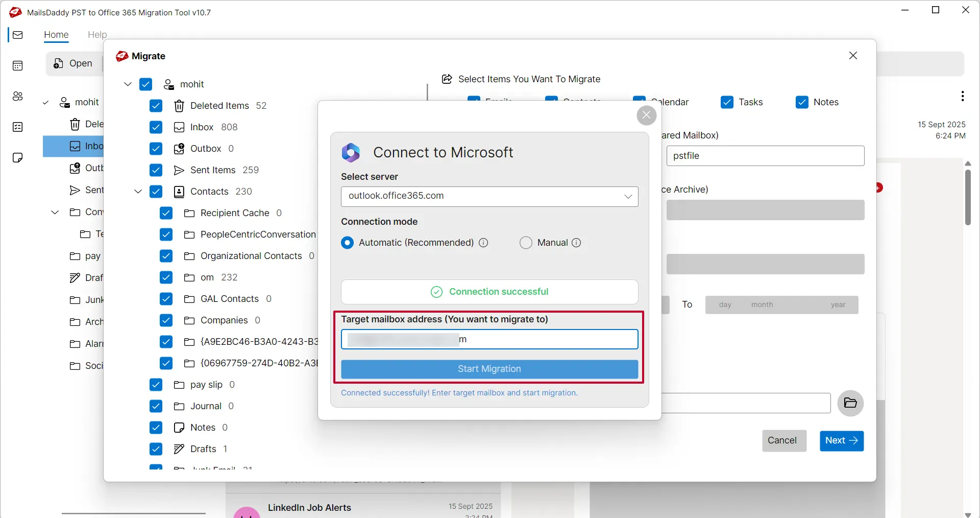Click the Open file toolbar button
This screenshot has width=980, height=518.
[x=73, y=63]
